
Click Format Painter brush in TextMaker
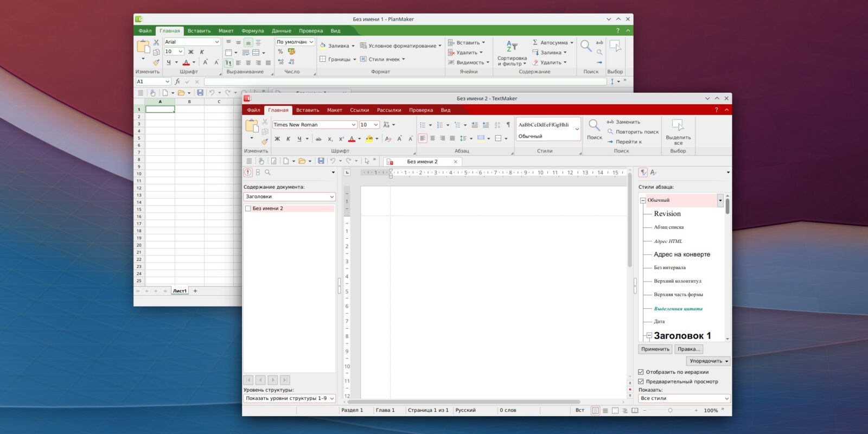coord(265,142)
